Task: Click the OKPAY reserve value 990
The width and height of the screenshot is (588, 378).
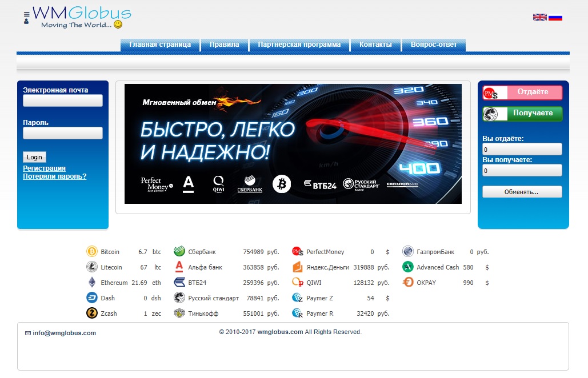Action: [x=468, y=283]
